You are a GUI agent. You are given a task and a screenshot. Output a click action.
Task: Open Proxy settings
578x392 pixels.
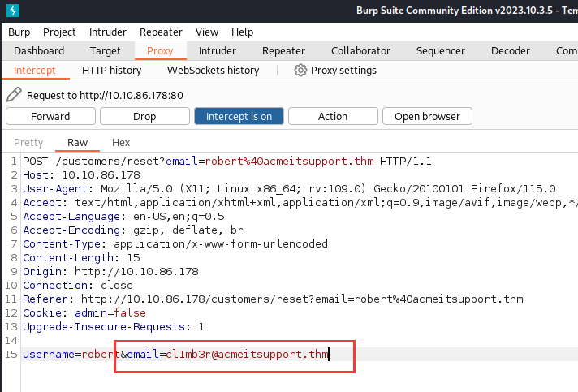click(x=343, y=70)
